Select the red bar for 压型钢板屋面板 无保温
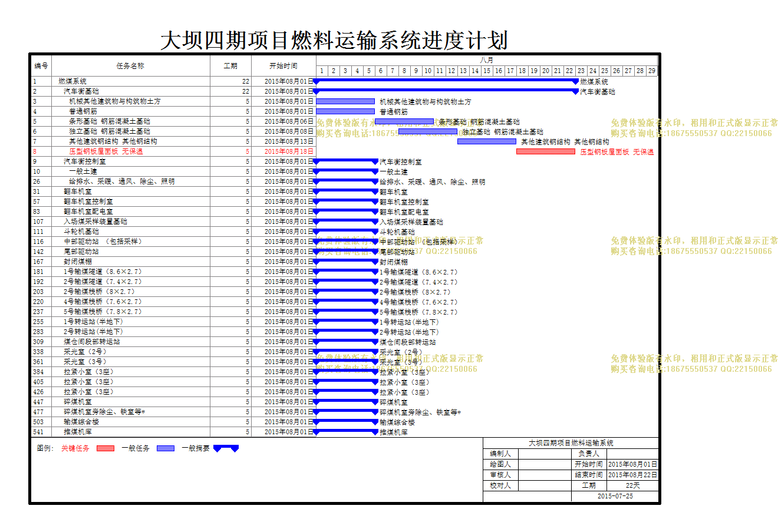The height and width of the screenshot is (532, 778). click(x=546, y=151)
